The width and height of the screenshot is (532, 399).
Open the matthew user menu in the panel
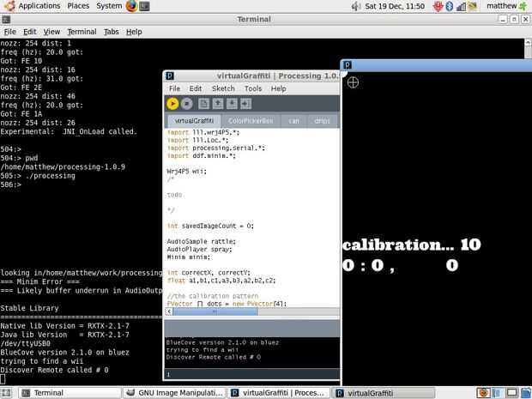501,6
